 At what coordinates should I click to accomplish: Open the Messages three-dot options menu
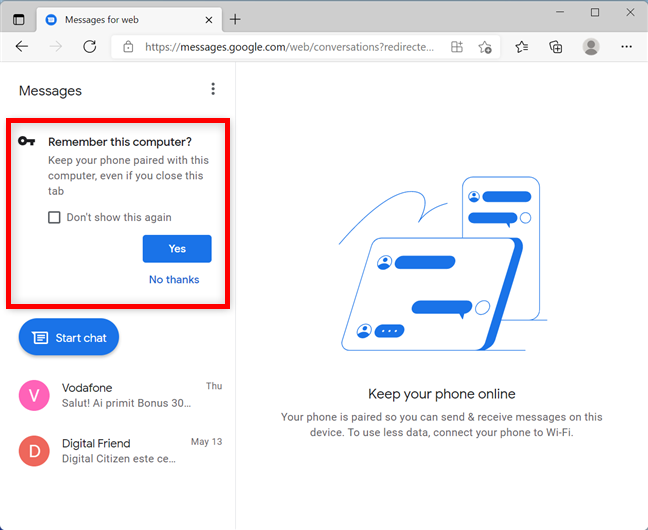point(213,89)
